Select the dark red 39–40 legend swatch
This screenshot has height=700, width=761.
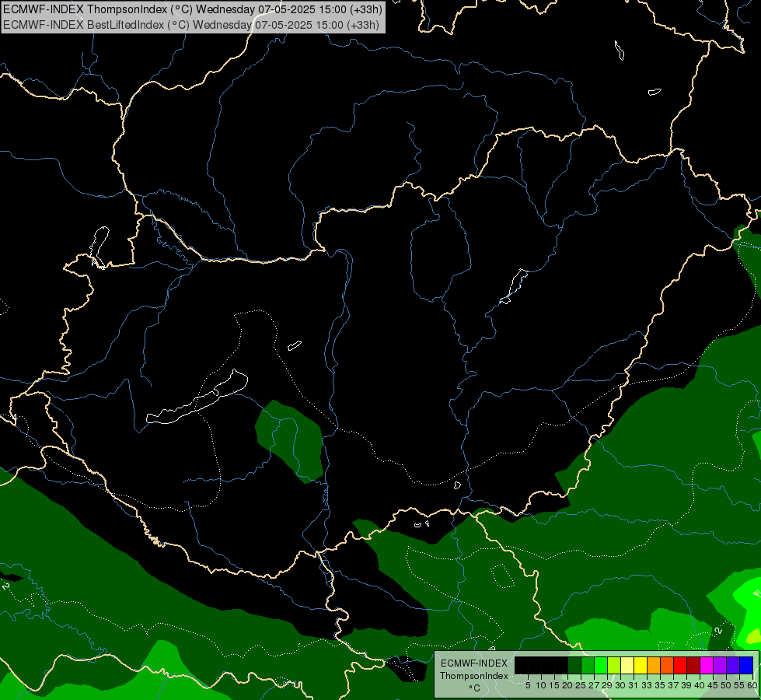[693, 665]
